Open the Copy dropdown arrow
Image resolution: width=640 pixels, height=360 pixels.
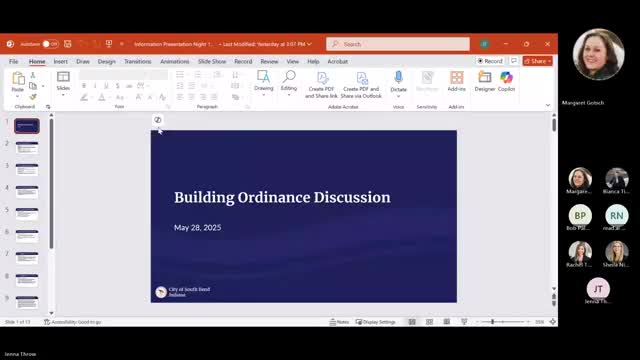43,86
